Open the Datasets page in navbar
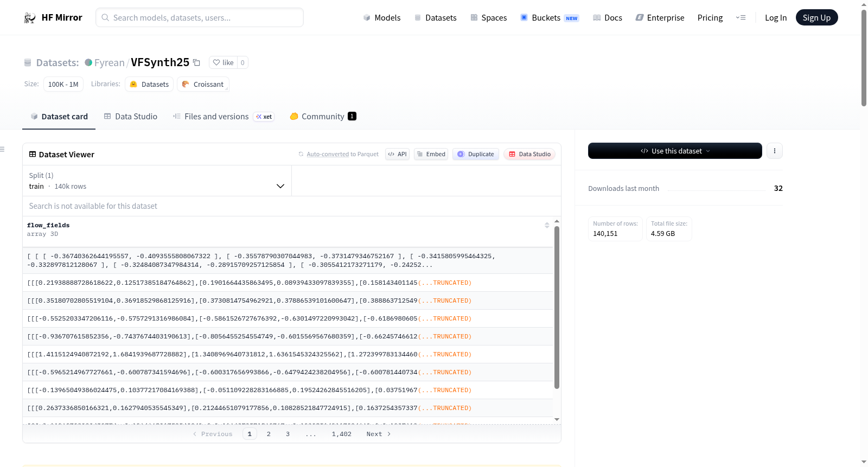The width and height of the screenshot is (868, 467). (436, 18)
